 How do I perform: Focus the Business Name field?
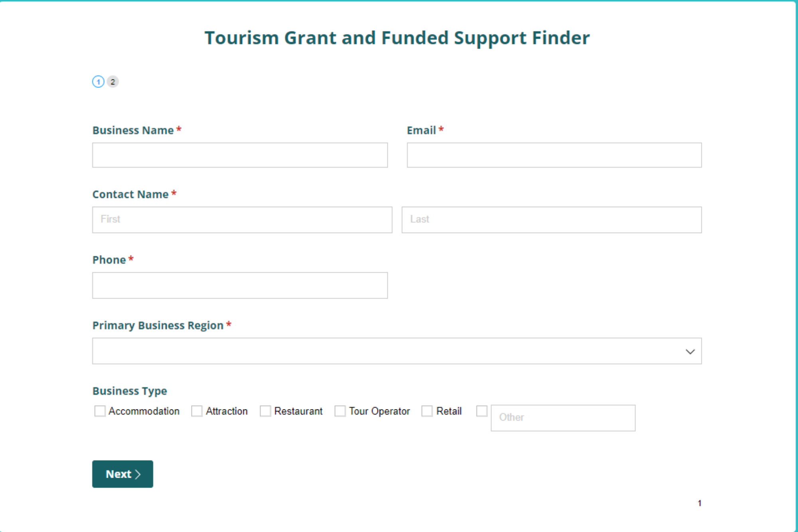(x=240, y=155)
